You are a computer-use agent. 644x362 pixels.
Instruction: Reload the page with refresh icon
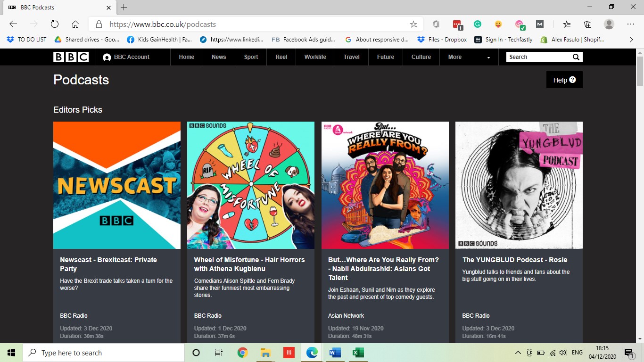[x=54, y=24]
